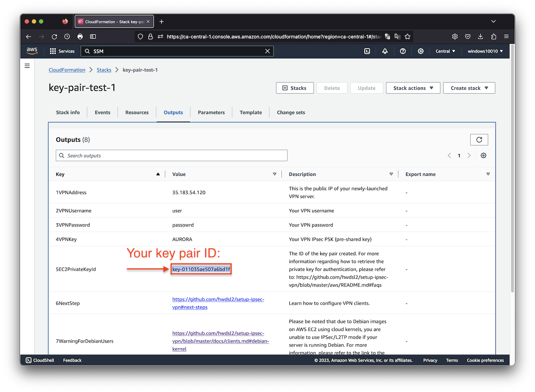The image size is (535, 392).
Task: Click the AWS logo
Action: (32, 51)
